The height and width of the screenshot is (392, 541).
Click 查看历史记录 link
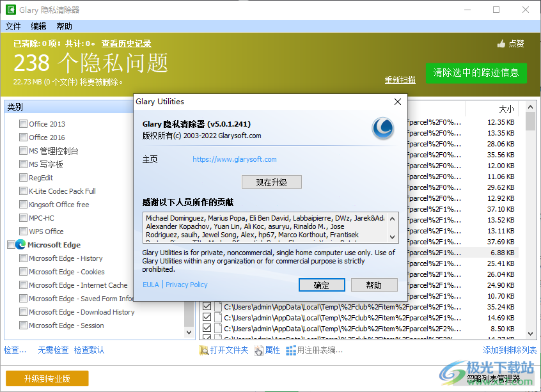click(126, 43)
